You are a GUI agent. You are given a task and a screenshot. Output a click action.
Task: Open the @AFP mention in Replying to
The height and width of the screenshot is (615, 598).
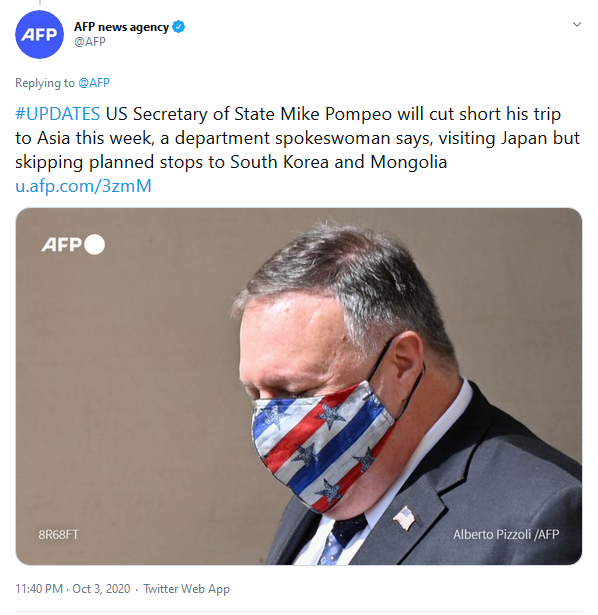tap(94, 83)
